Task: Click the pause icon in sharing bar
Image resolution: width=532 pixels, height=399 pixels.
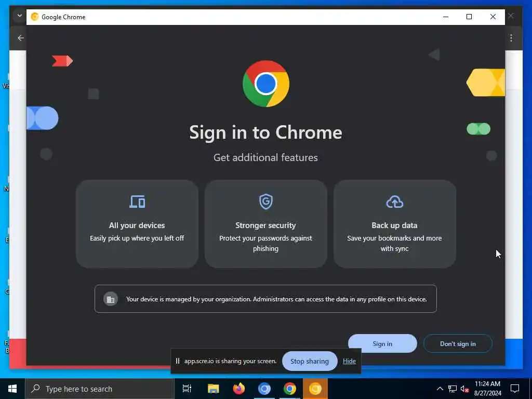Action: [x=178, y=361]
